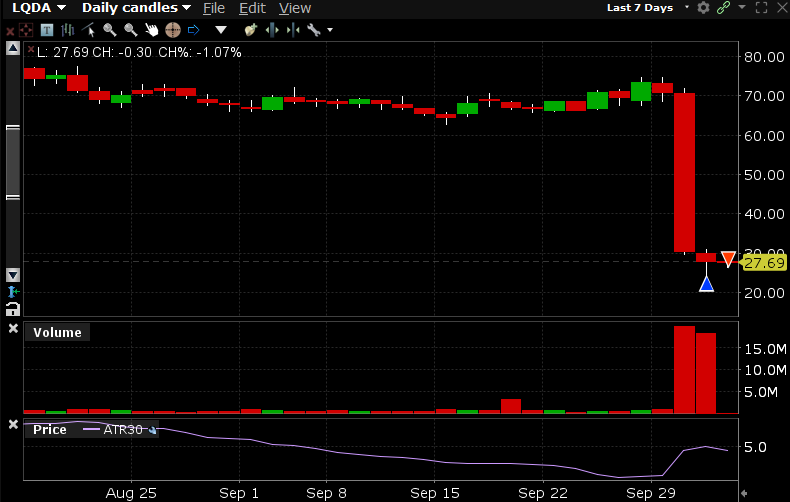The height and width of the screenshot is (502, 790).
Task: Click the wrench icon next to ATR30
Action: coord(152,430)
